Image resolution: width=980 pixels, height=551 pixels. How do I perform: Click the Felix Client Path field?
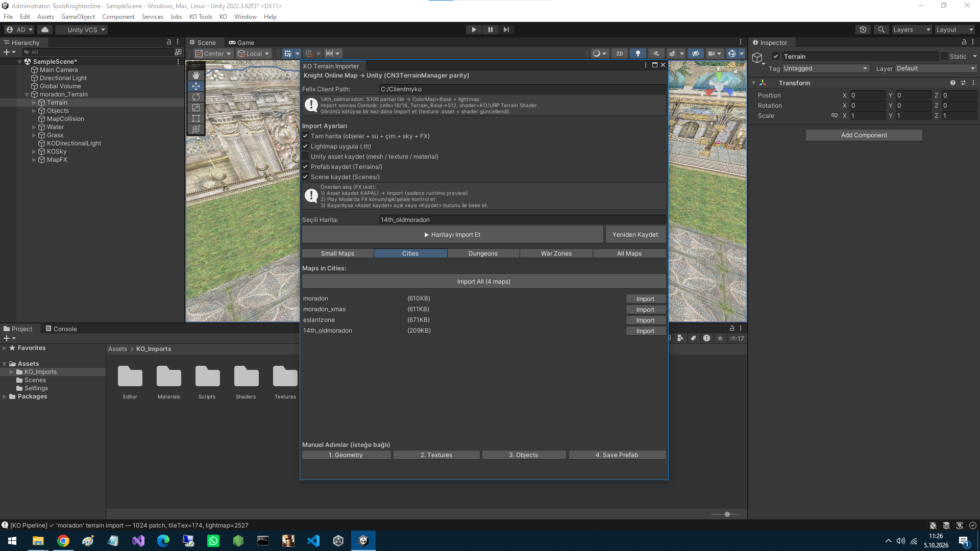(x=522, y=89)
